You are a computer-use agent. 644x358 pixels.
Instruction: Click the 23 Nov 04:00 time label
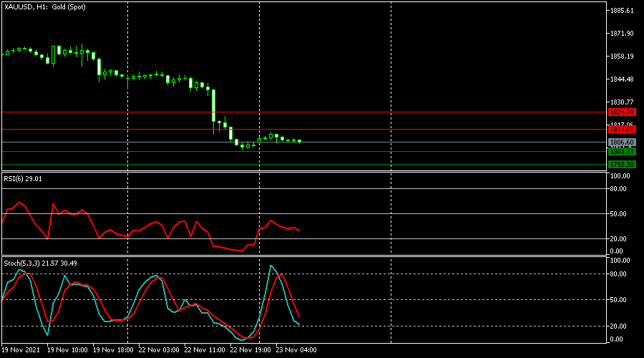click(296, 350)
